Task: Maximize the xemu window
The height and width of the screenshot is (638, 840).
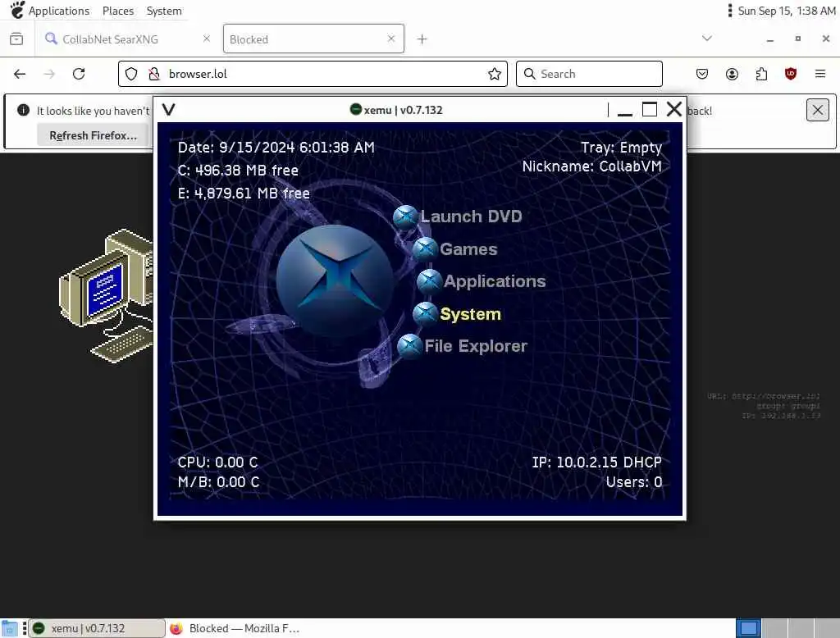Action: (650, 109)
